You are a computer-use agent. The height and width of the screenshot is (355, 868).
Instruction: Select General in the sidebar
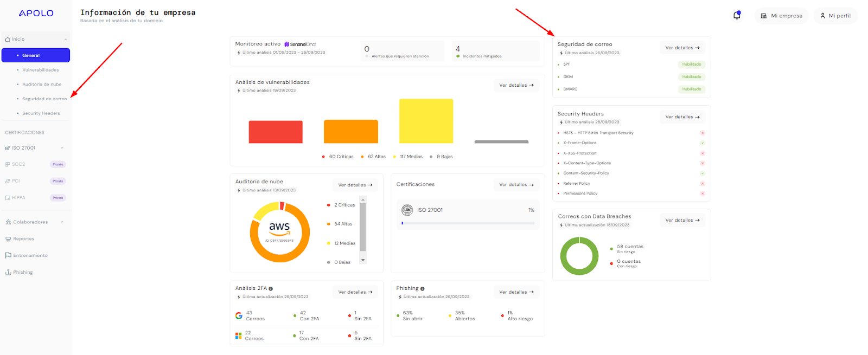click(x=36, y=55)
